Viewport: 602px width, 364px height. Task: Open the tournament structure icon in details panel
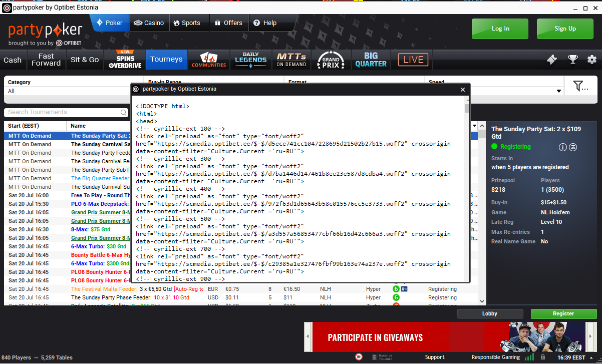click(x=573, y=147)
